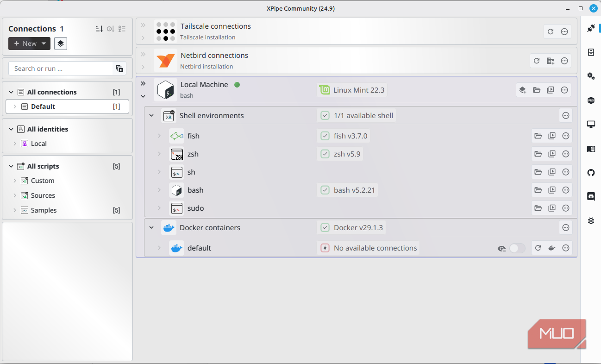Image resolution: width=601 pixels, height=364 pixels.
Task: Click the whale icon on Docker default row
Action: (552, 248)
